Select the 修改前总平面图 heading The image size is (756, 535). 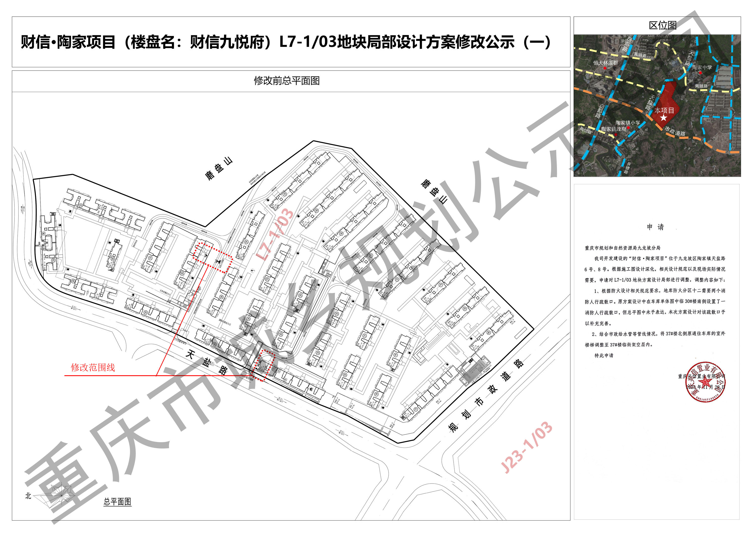[x=287, y=81]
